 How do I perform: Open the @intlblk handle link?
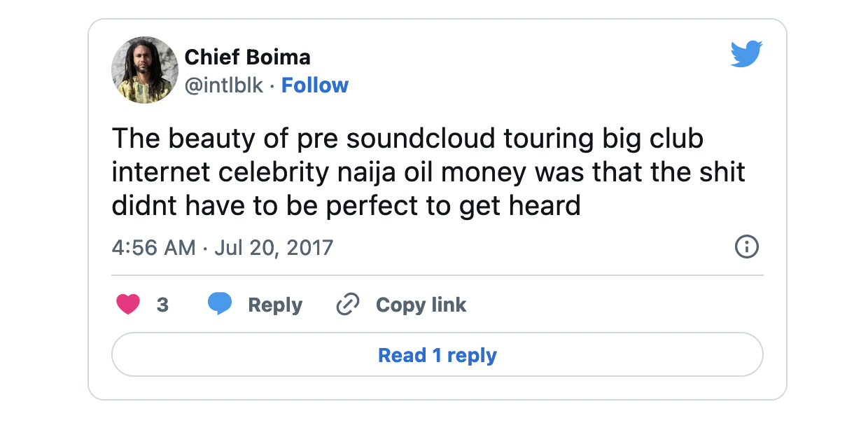(x=224, y=85)
